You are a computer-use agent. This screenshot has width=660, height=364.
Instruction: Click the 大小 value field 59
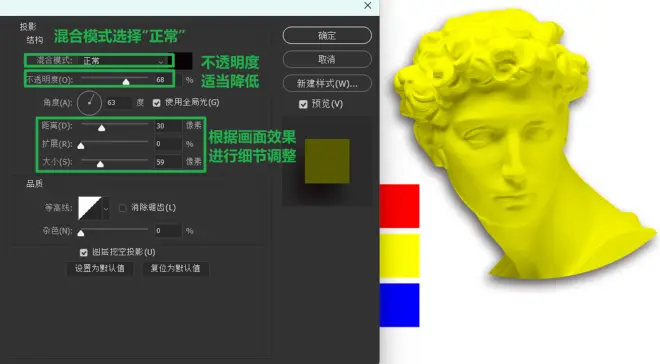click(168, 162)
